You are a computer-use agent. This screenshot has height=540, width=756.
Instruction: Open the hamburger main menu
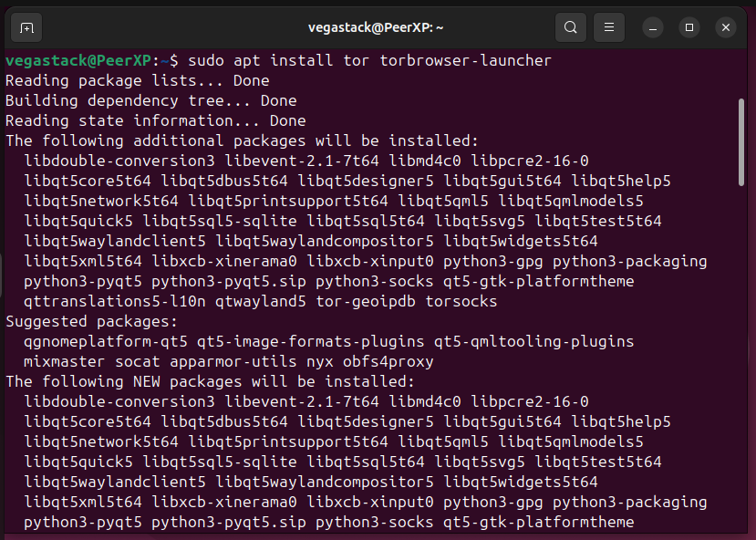608,27
